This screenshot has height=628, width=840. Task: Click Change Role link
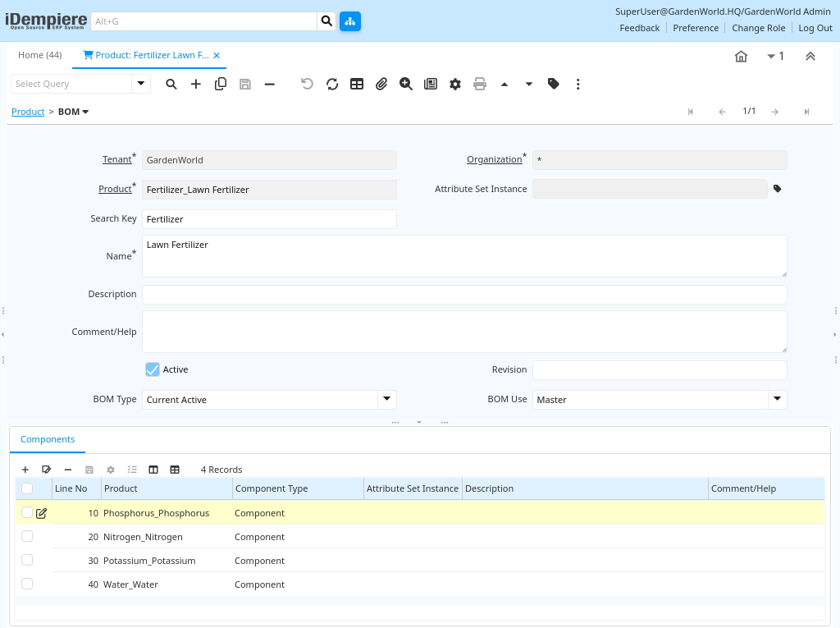pyautogui.click(x=759, y=28)
